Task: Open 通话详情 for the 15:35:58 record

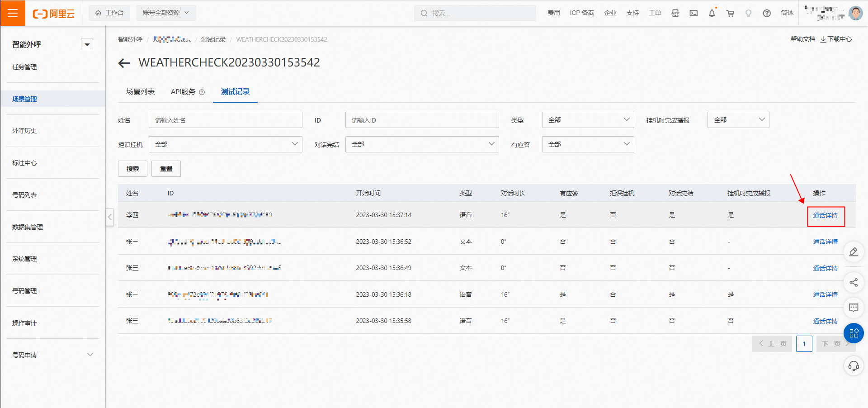Action: 826,321
